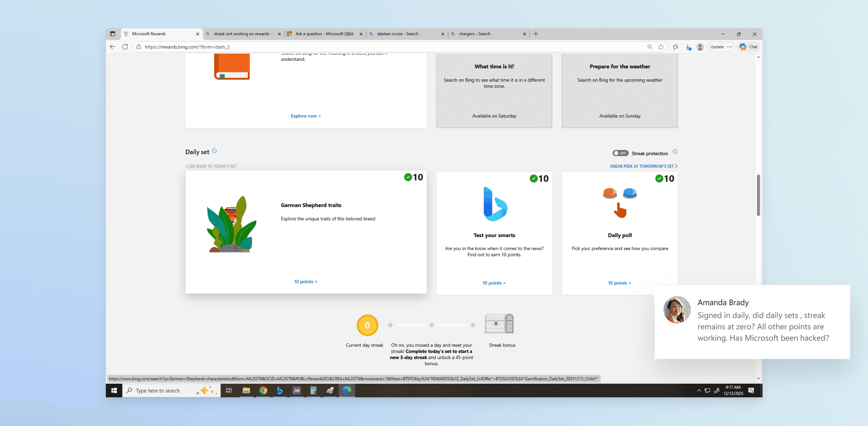Show hidden system tray icons

(x=699, y=390)
